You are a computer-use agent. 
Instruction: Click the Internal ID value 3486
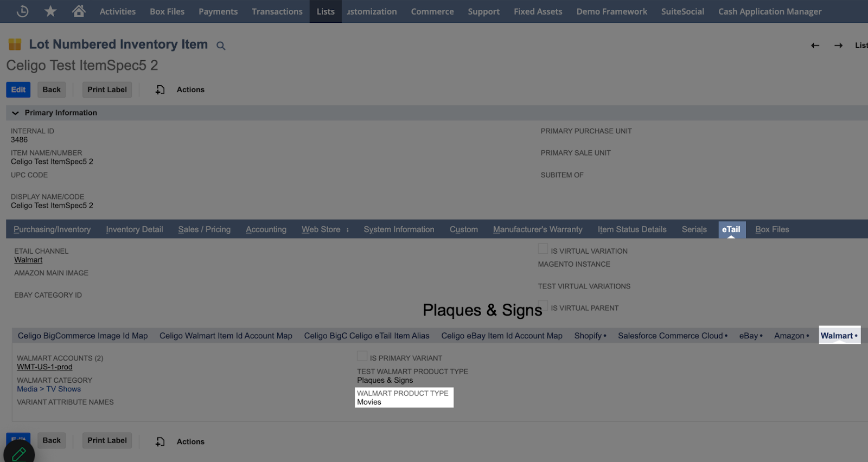[19, 139]
